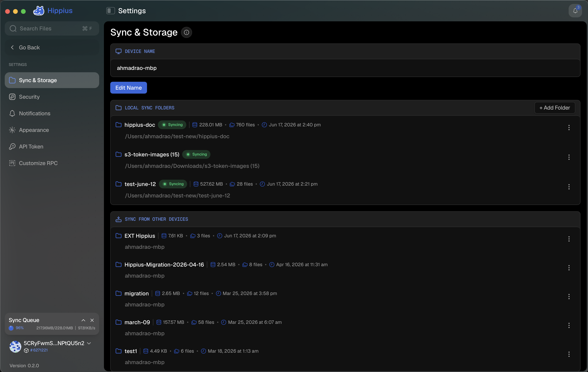Collapse the Sync Queue panel
This screenshot has width=588, height=372.
click(x=83, y=320)
